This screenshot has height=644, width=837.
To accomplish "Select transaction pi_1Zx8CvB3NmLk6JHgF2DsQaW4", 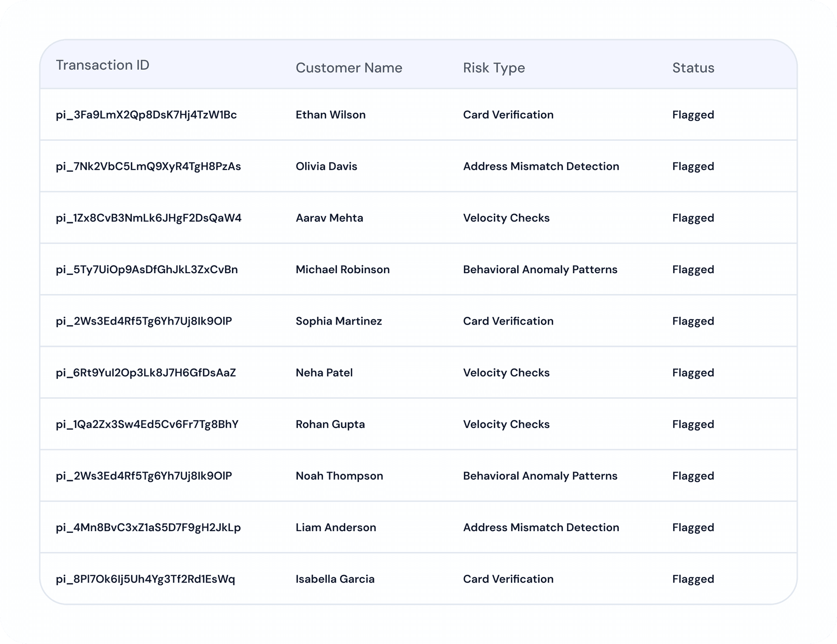I will (x=149, y=218).
